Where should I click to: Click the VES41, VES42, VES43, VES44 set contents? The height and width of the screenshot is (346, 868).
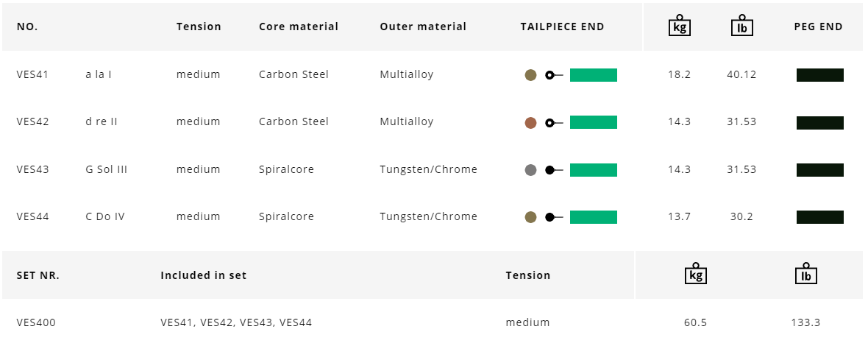[x=236, y=322]
